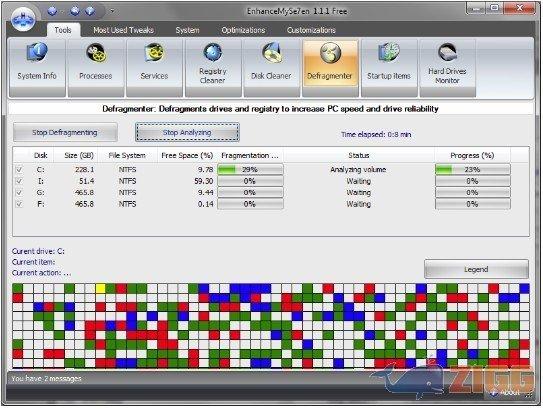The image size is (543, 409).
Task: Open the quick access toolbar dropdown arrow
Action: point(112,11)
